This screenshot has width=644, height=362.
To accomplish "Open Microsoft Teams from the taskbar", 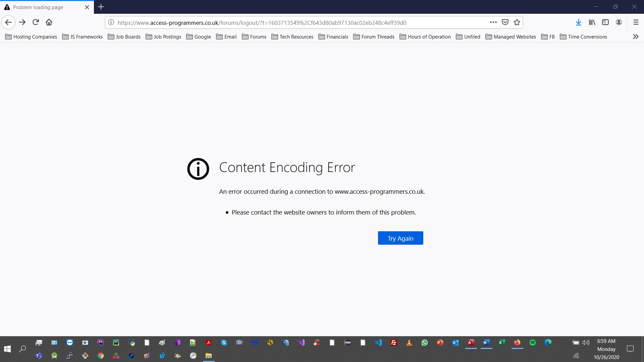I will point(39,356).
